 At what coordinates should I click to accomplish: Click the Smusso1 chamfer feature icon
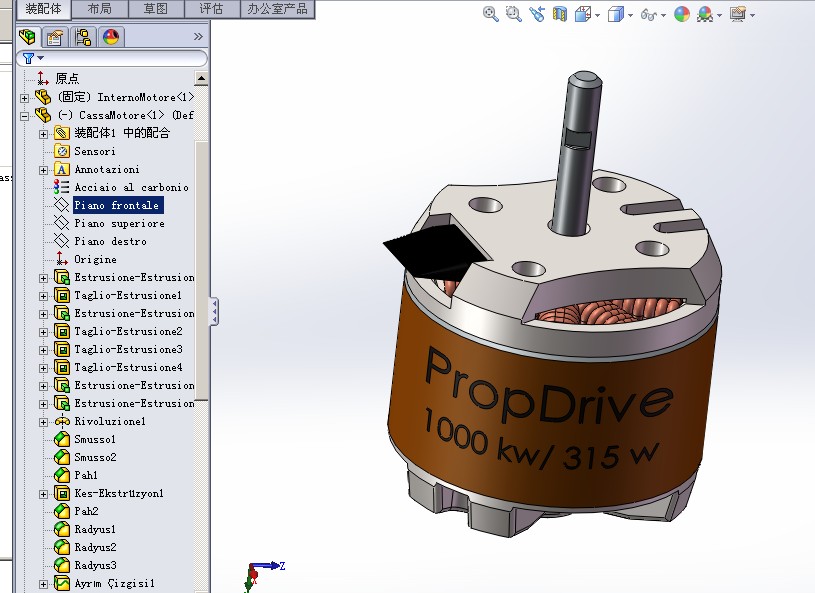point(62,439)
